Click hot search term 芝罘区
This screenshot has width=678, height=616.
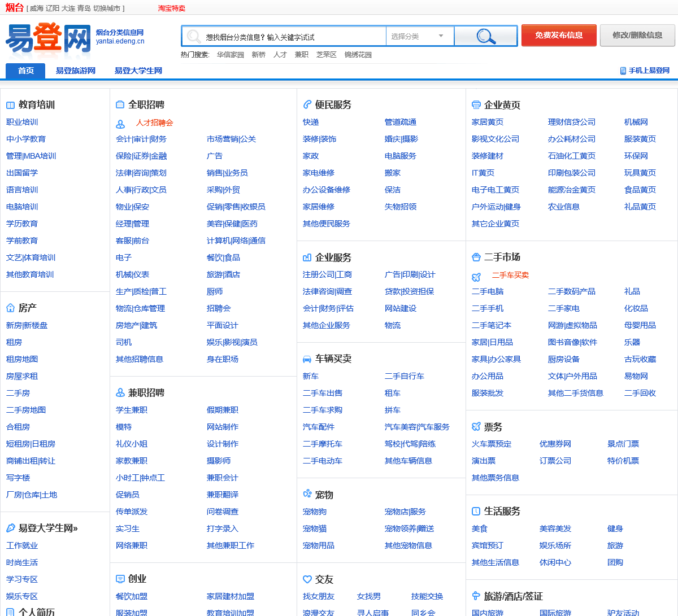coord(327,55)
